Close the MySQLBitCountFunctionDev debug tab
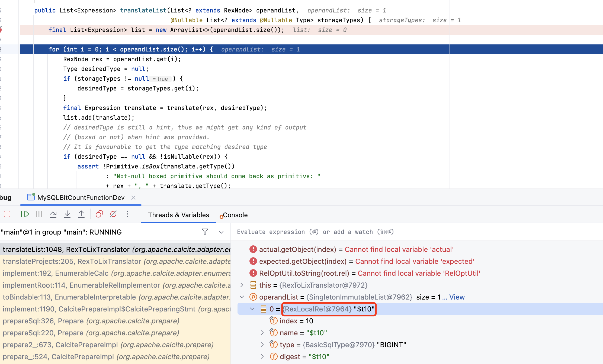Viewport: 603px width, 364px height. coord(133,198)
